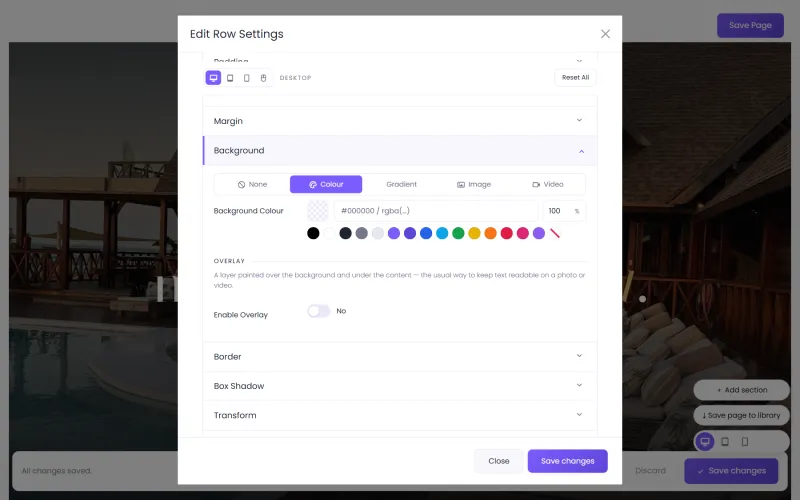The width and height of the screenshot is (800, 500).
Task: Switch to the Image background type
Action: pyautogui.click(x=474, y=184)
